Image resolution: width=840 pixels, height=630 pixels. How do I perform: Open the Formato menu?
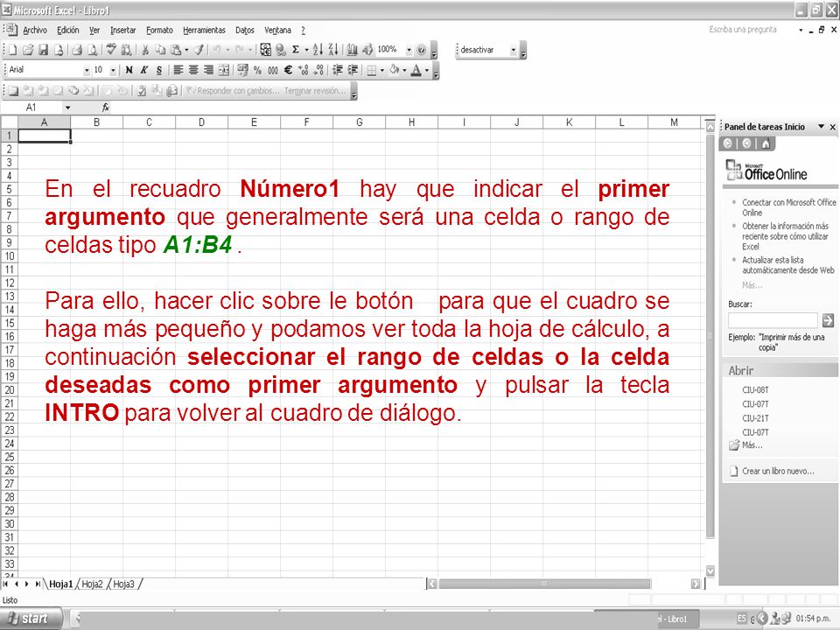tap(159, 30)
